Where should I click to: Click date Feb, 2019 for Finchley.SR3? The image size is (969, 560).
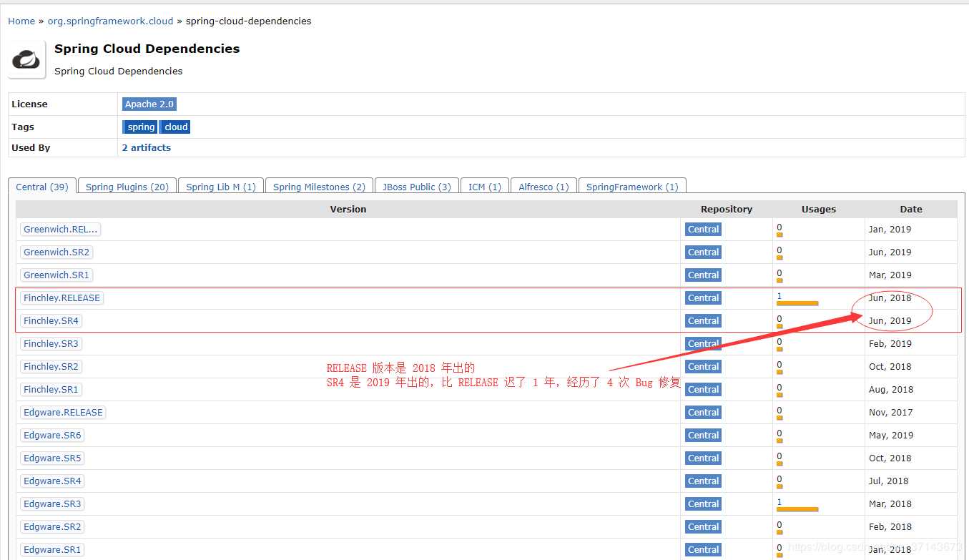click(x=890, y=344)
